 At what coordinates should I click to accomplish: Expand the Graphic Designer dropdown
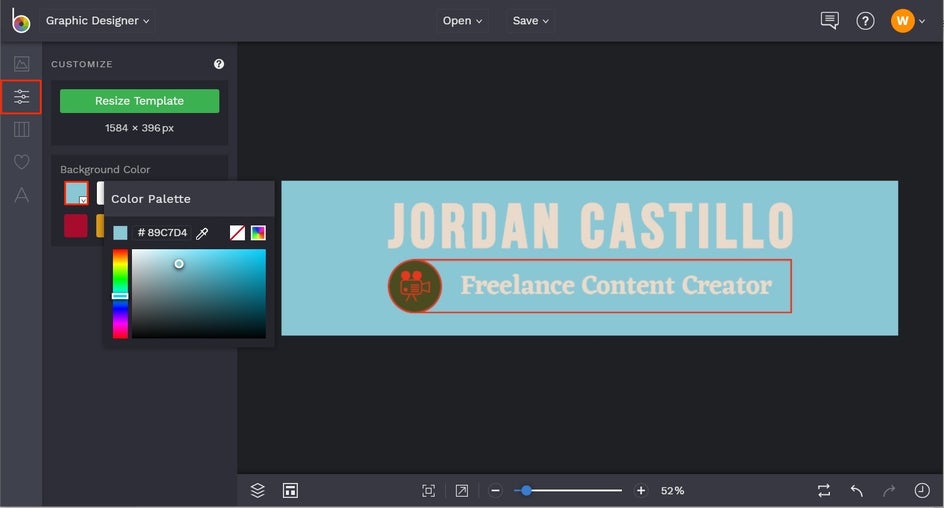98,20
